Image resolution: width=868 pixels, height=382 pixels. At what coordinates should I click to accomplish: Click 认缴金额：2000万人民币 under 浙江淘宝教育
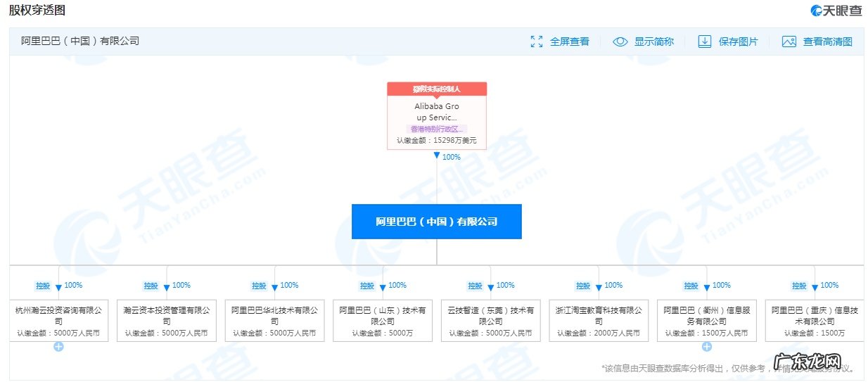click(x=599, y=333)
